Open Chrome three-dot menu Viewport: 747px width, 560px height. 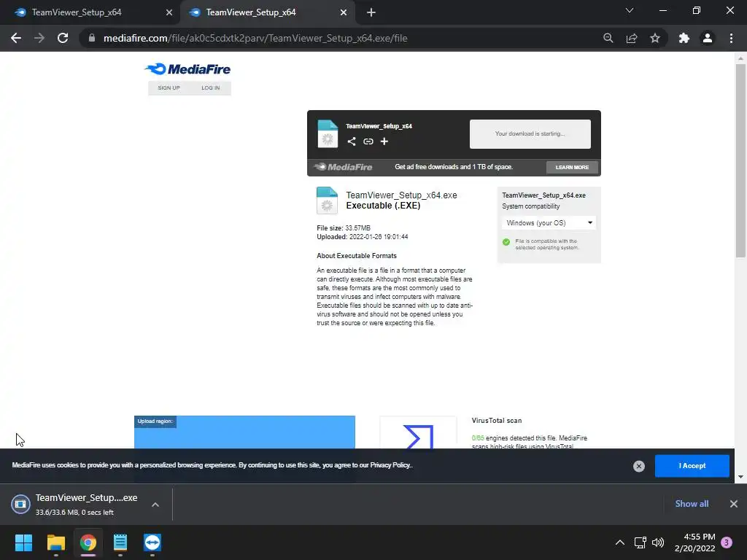pos(731,38)
